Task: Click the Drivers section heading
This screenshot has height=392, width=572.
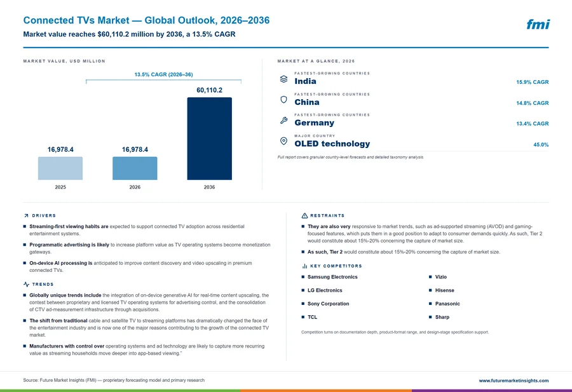Action: point(44,216)
